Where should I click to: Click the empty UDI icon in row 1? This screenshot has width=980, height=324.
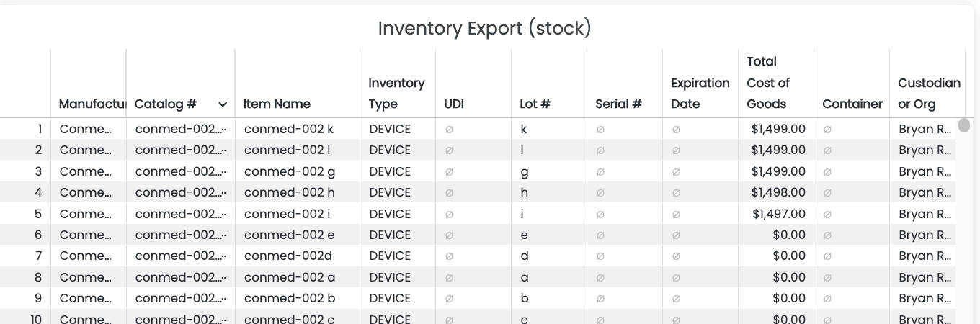(449, 130)
